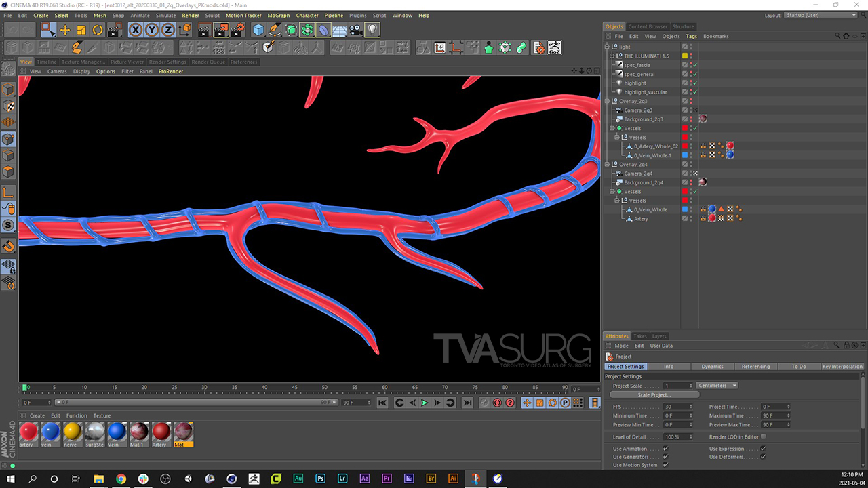Toggle Y axis lock
Screen dimensions: 868x488
pyautogui.click(x=152, y=30)
